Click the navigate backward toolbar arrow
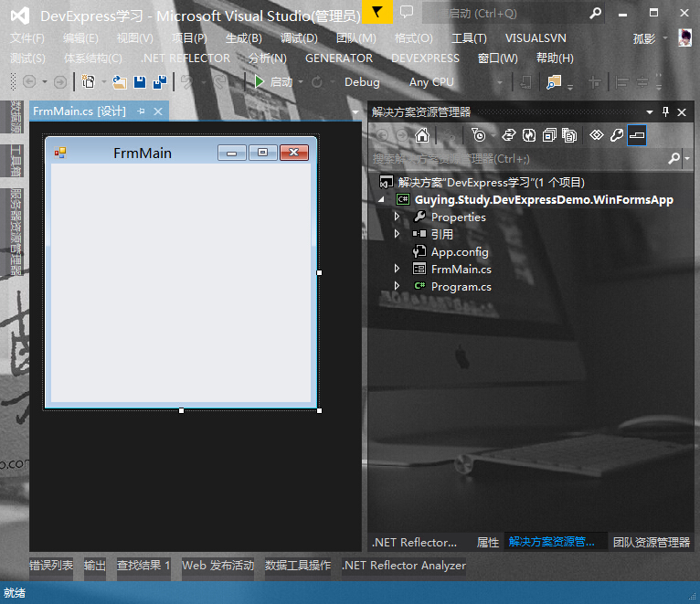The width and height of the screenshot is (700, 604). tap(29, 81)
